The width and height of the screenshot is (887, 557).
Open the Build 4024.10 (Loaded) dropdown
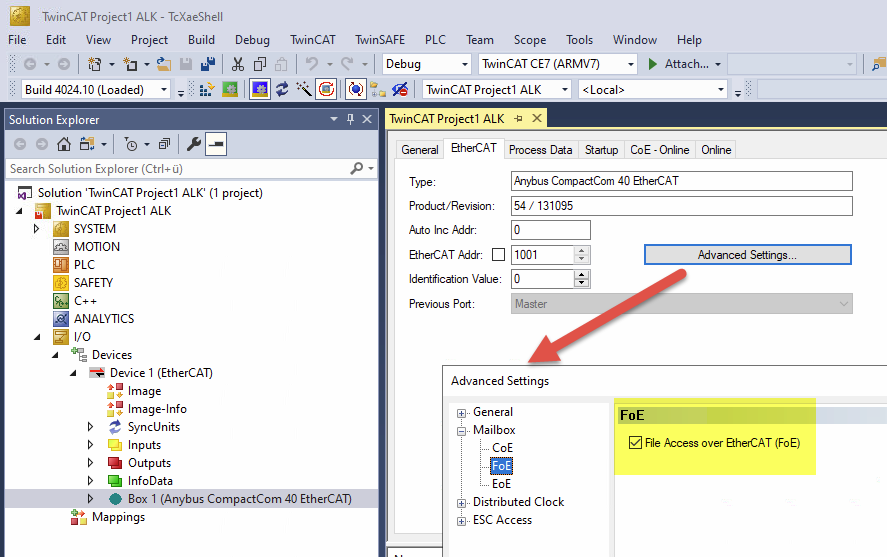(164, 89)
